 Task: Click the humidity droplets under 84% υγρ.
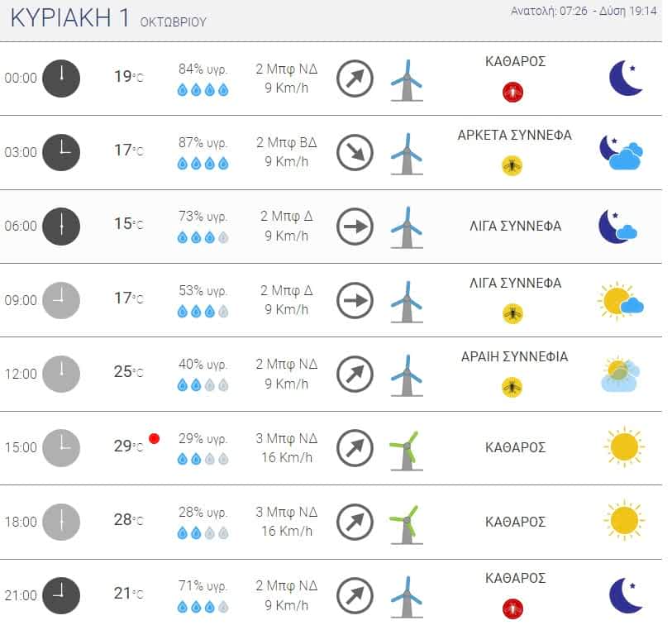pyautogui.click(x=203, y=90)
